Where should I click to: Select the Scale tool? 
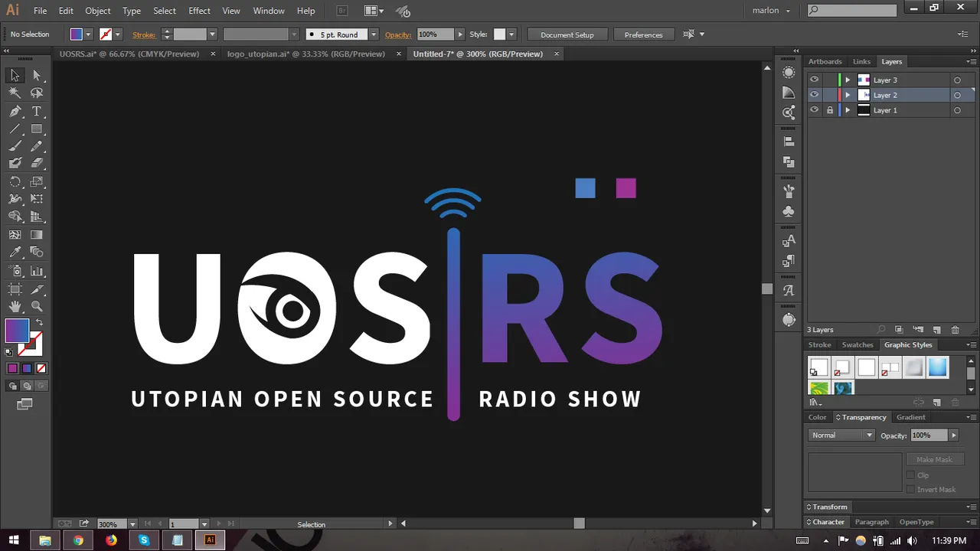[x=37, y=182]
